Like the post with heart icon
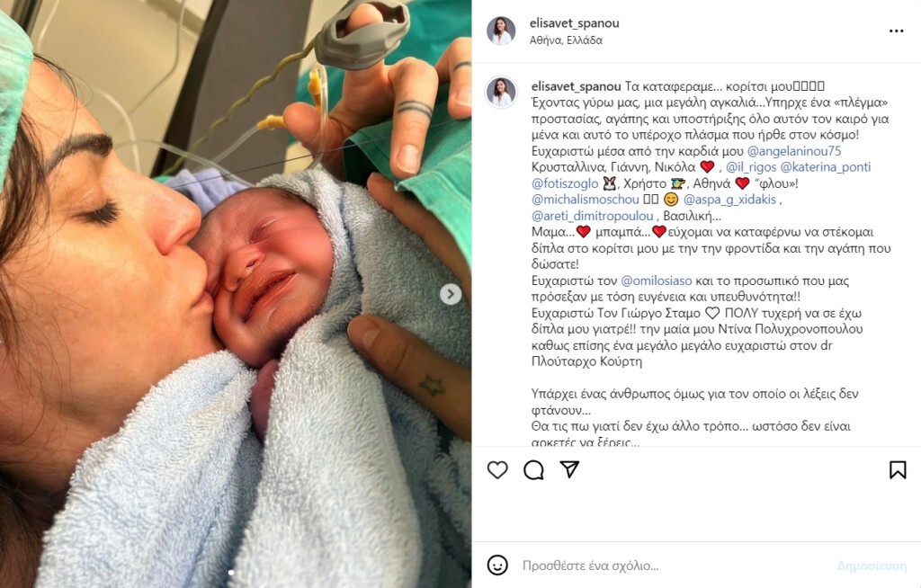 pos(497,470)
